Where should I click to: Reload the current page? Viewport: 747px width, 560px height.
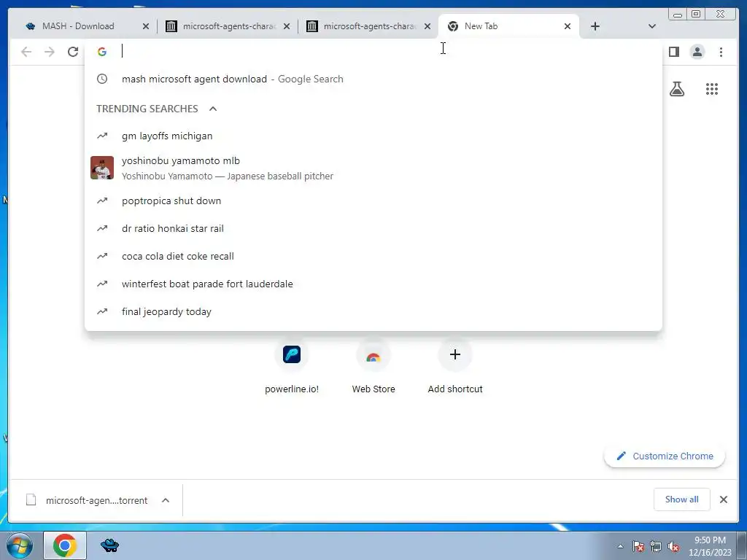(x=73, y=52)
